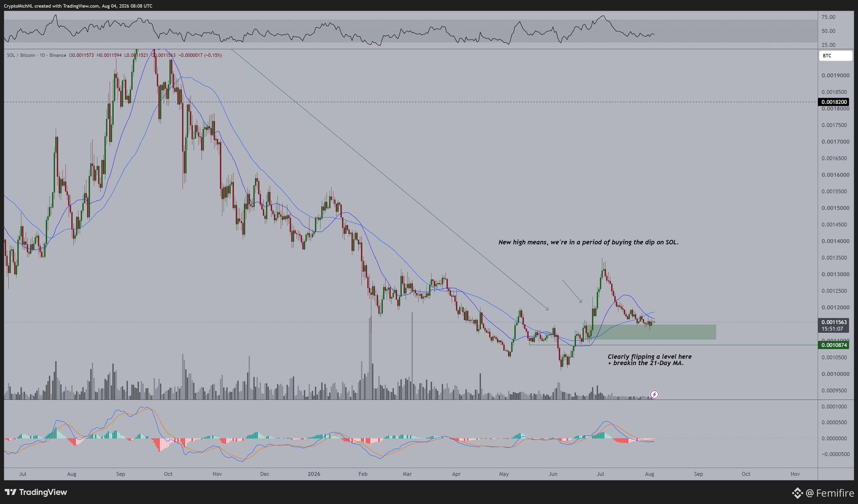
Task: Click the May label on time axis
Action: click(504, 474)
